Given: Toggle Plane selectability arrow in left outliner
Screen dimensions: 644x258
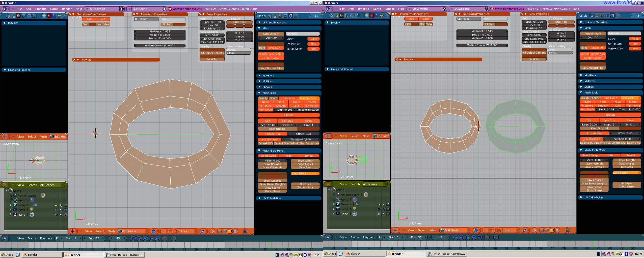Looking at the screenshot, I should coord(61,215).
